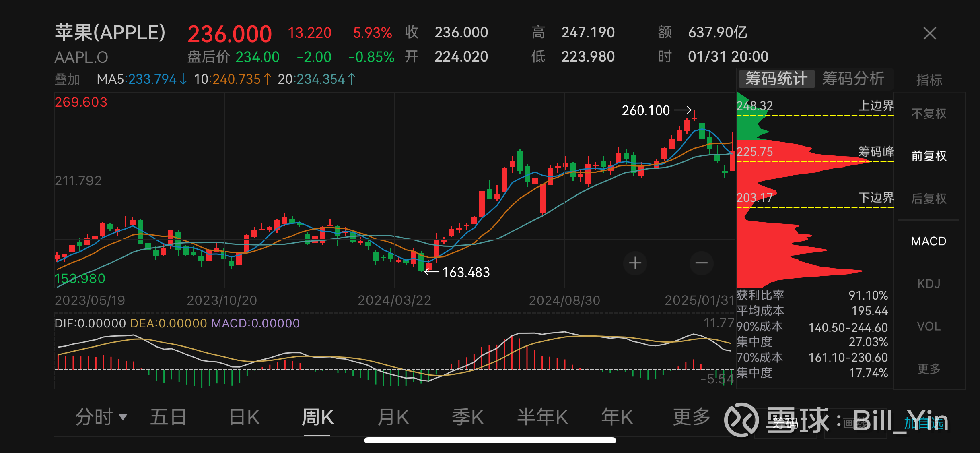This screenshot has height=453, width=980.
Task: Switch to the 月K chart tab
Action: coord(393,418)
